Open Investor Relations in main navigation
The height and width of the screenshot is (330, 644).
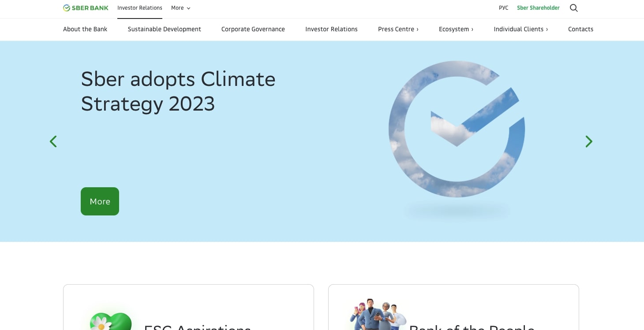(331, 29)
